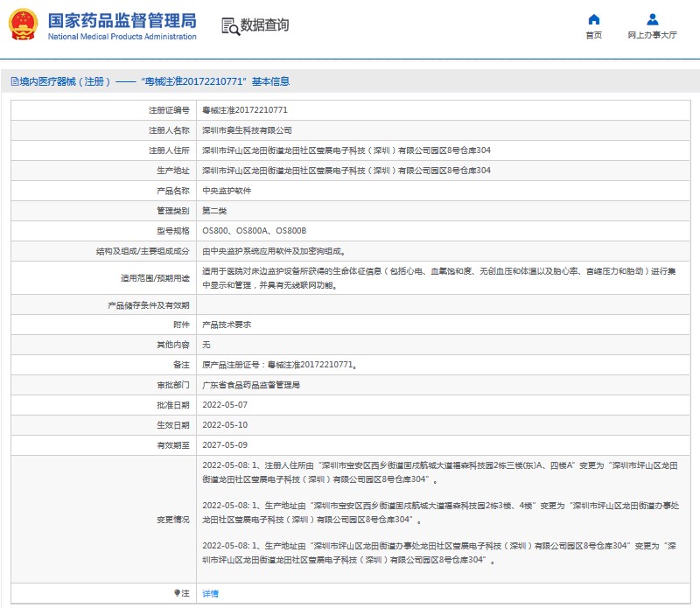Viewport: 700px width, 608px height.
Task: Open 网上办事大厅 via its text label
Action: point(652,35)
